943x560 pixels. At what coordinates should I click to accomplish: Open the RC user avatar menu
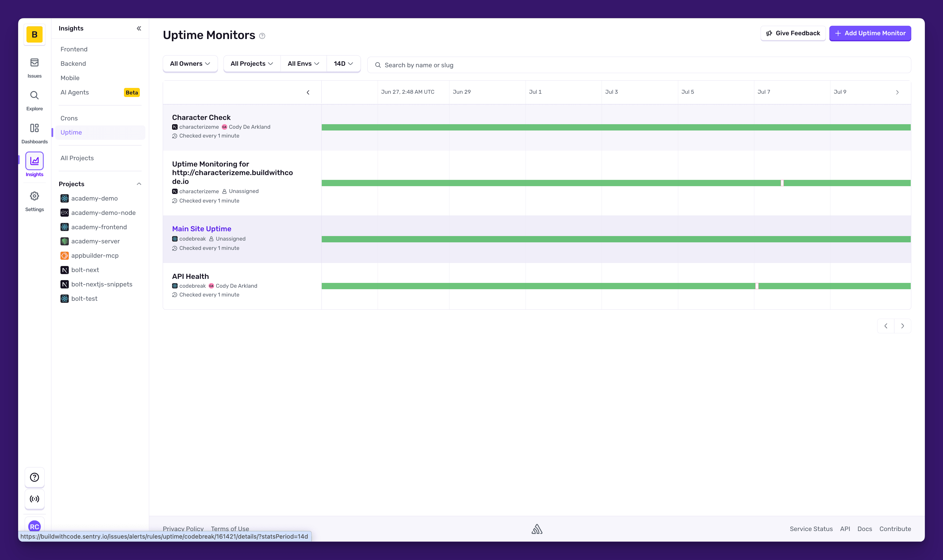click(34, 526)
